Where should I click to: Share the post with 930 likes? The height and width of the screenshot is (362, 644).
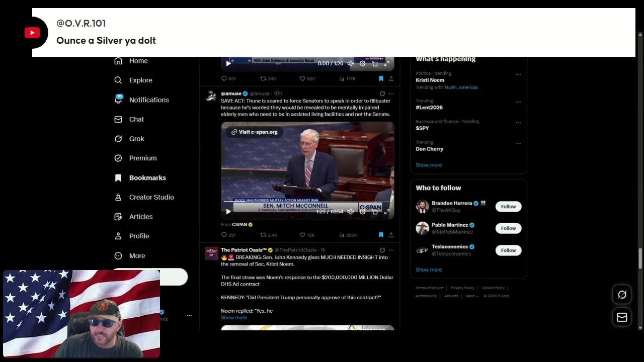(391, 78)
